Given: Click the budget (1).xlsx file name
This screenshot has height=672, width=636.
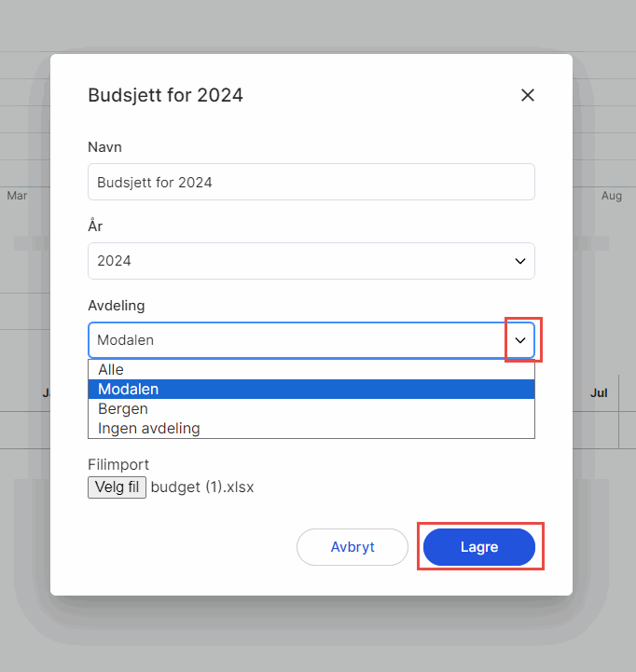Looking at the screenshot, I should tap(202, 487).
